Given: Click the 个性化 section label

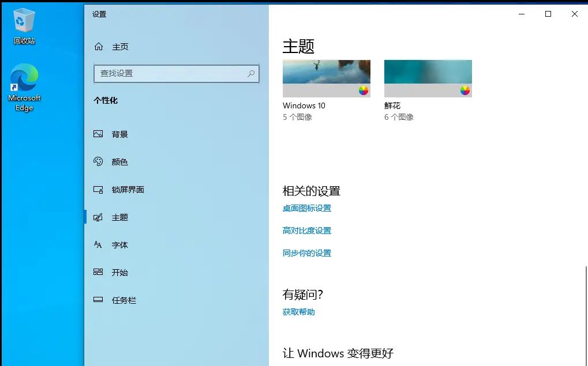Looking at the screenshot, I should click(106, 100).
